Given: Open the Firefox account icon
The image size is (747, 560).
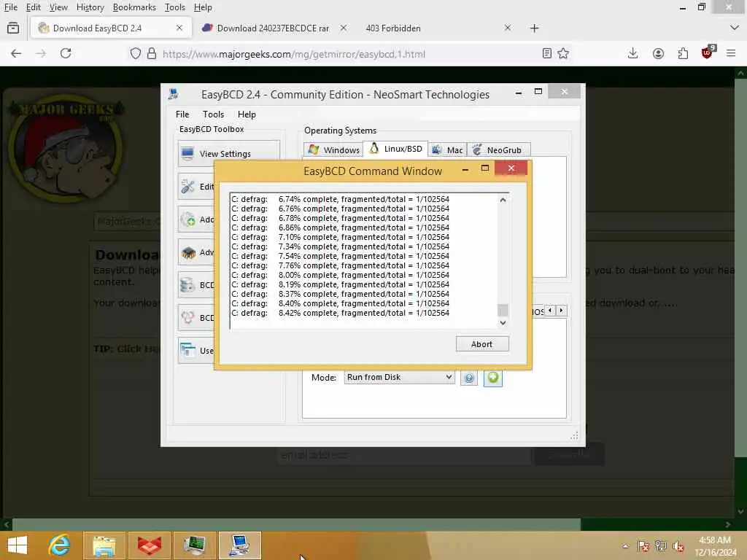Looking at the screenshot, I should point(658,53).
